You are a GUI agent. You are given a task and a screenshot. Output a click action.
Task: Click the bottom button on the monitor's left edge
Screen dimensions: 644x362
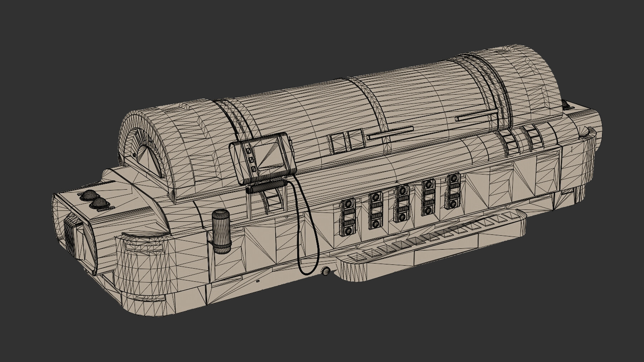pyautogui.click(x=254, y=168)
